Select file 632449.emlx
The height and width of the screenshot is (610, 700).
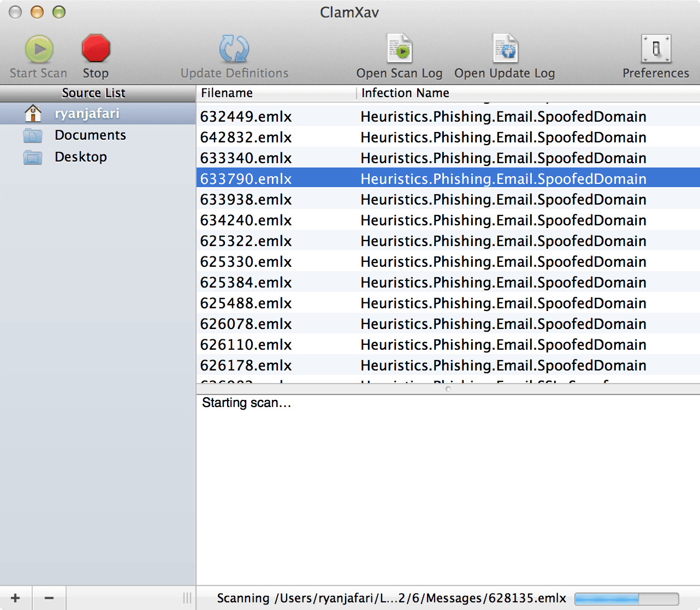(x=246, y=117)
